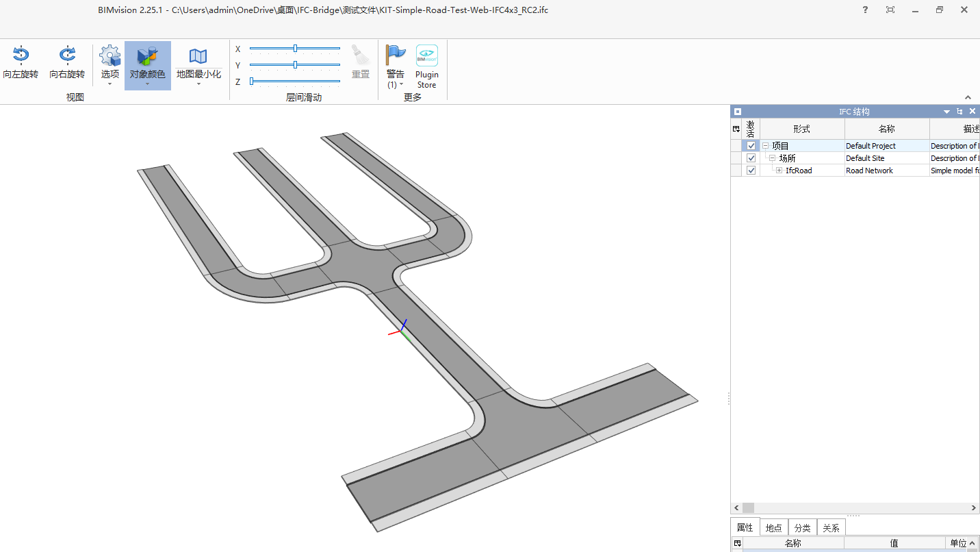The height and width of the screenshot is (552, 980).
Task: Click the 形式 column header
Action: coord(802,129)
